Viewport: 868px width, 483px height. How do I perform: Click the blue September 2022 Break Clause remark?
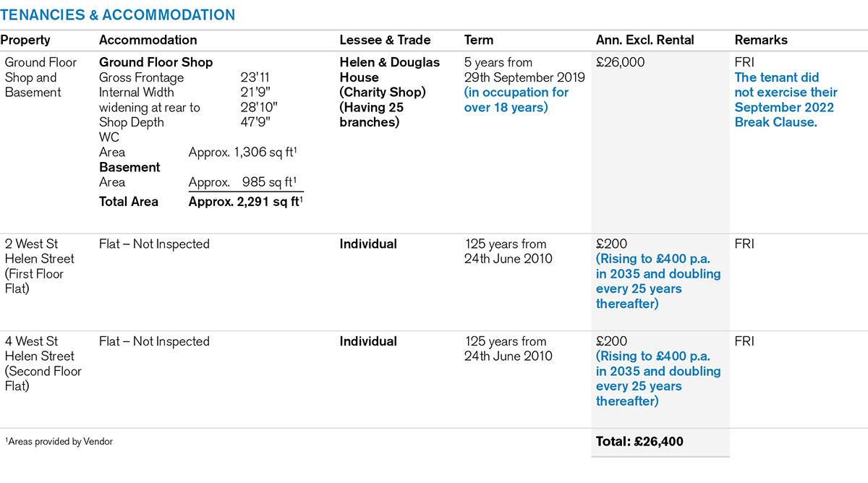(786, 100)
